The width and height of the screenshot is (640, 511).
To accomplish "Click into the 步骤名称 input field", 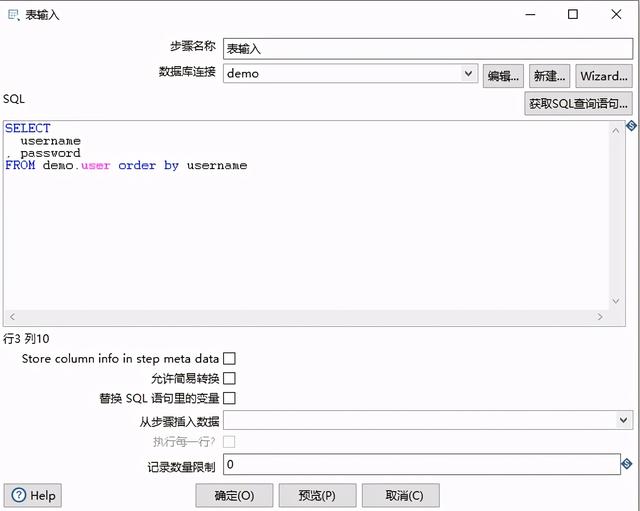I will pos(428,49).
